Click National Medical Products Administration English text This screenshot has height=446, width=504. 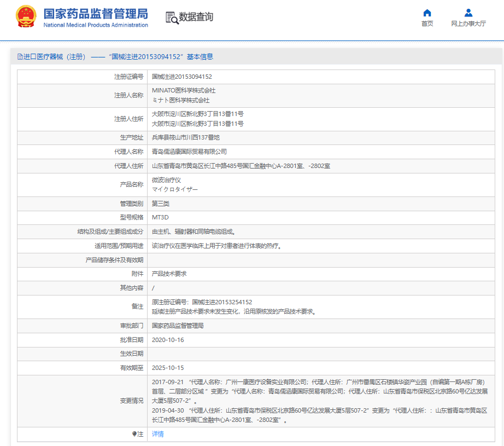point(95,25)
